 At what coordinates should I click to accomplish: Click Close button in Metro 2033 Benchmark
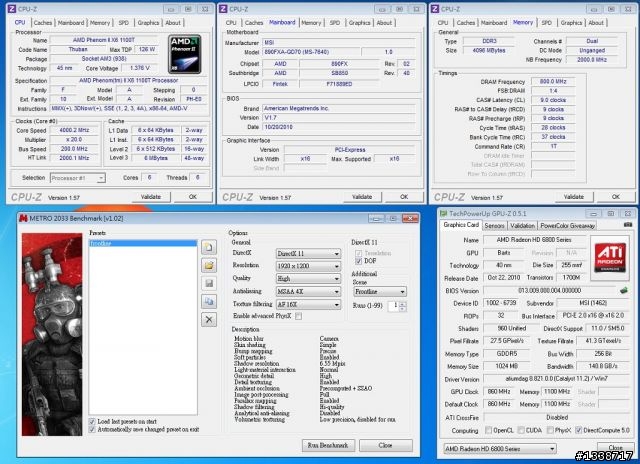[x=385, y=445]
